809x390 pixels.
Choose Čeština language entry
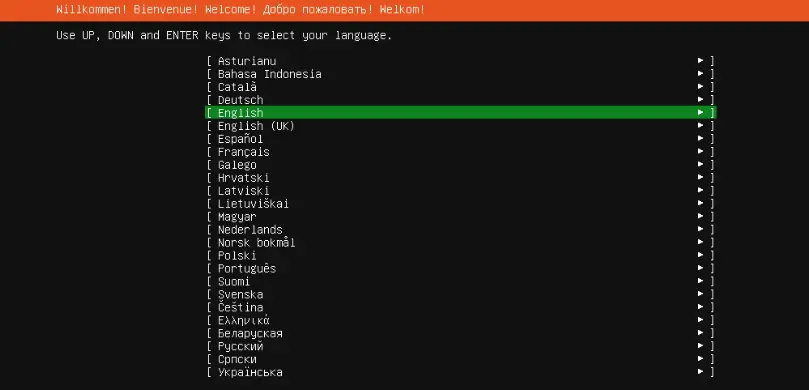pos(461,307)
